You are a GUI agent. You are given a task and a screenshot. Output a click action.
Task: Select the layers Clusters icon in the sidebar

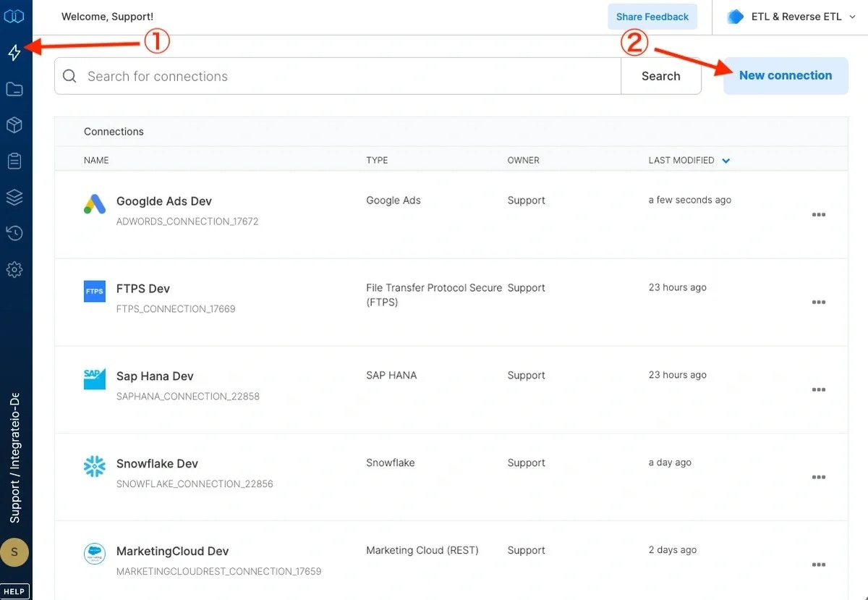(x=15, y=197)
